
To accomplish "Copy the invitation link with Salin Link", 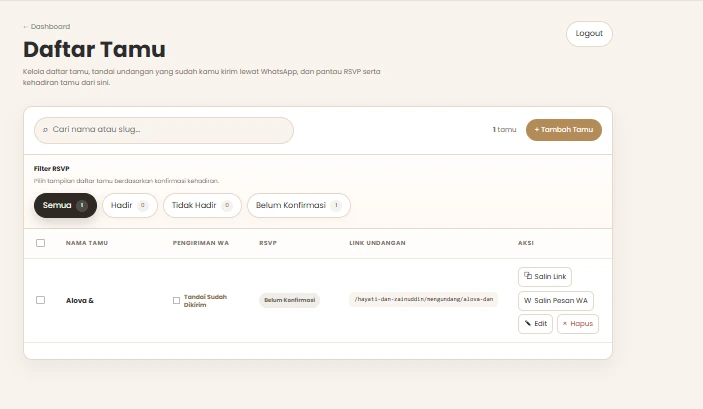I will point(545,277).
